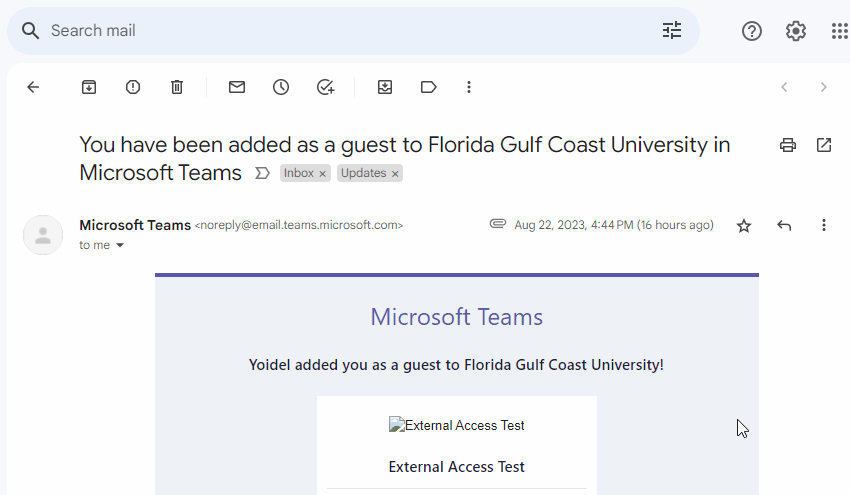
Task: Open the Labels menu
Action: pos(428,87)
